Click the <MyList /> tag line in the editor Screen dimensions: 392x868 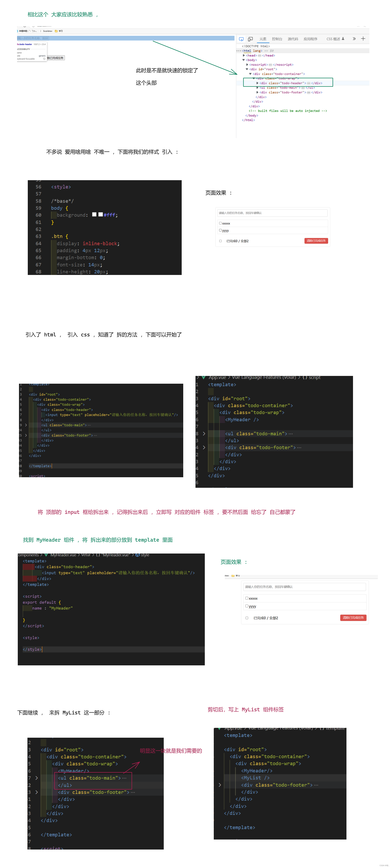point(255,778)
